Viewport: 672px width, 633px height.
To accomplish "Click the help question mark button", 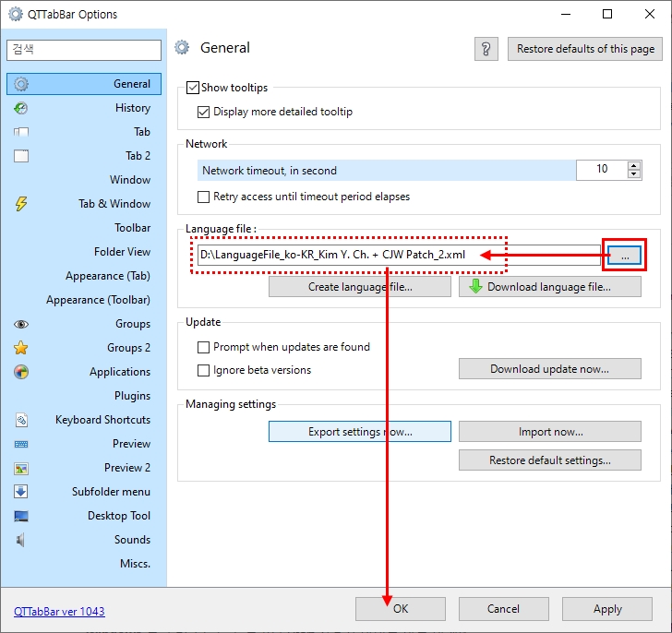I will [486, 49].
